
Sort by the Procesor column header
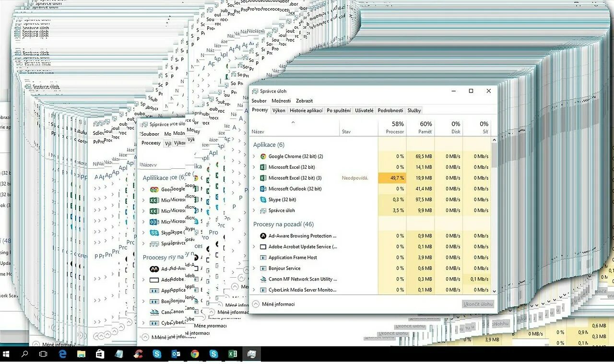pyautogui.click(x=392, y=127)
